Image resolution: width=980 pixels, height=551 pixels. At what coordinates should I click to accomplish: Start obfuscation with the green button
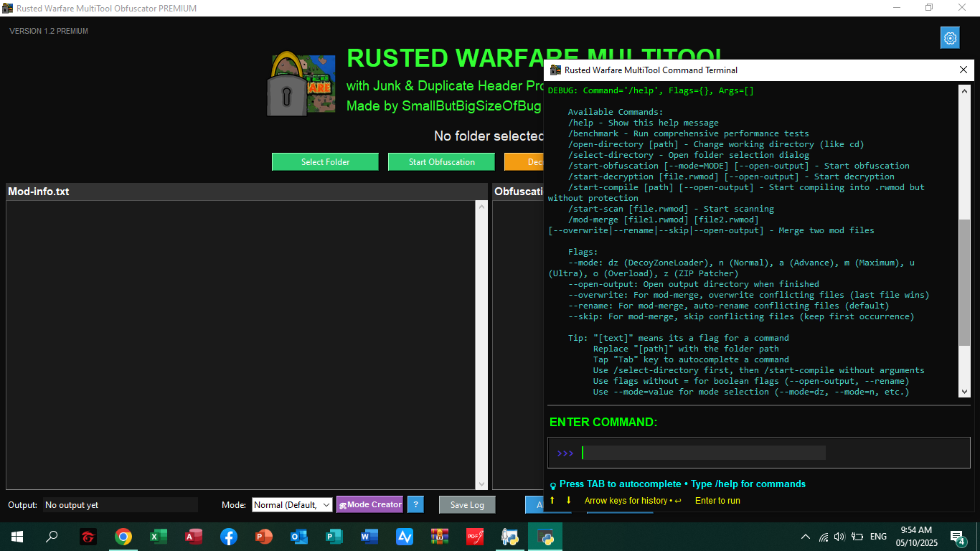click(x=441, y=161)
